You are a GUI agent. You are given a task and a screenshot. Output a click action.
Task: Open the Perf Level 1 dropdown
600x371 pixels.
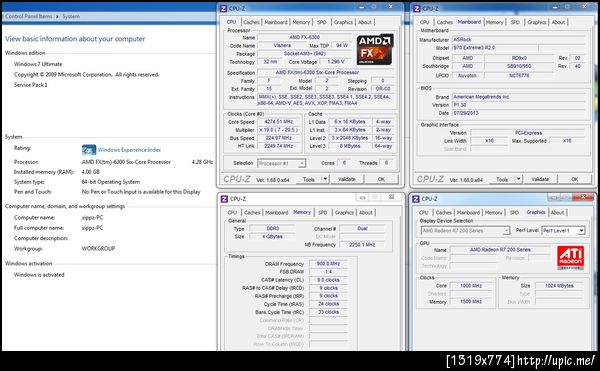coord(564,231)
